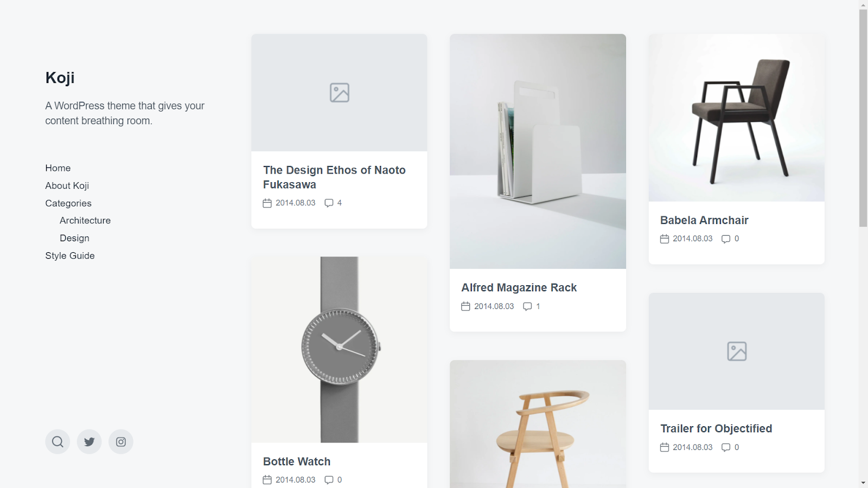The width and height of the screenshot is (868, 488).
Task: Click placeholder image icon on Naoto Fukasawa post
Action: [x=340, y=93]
